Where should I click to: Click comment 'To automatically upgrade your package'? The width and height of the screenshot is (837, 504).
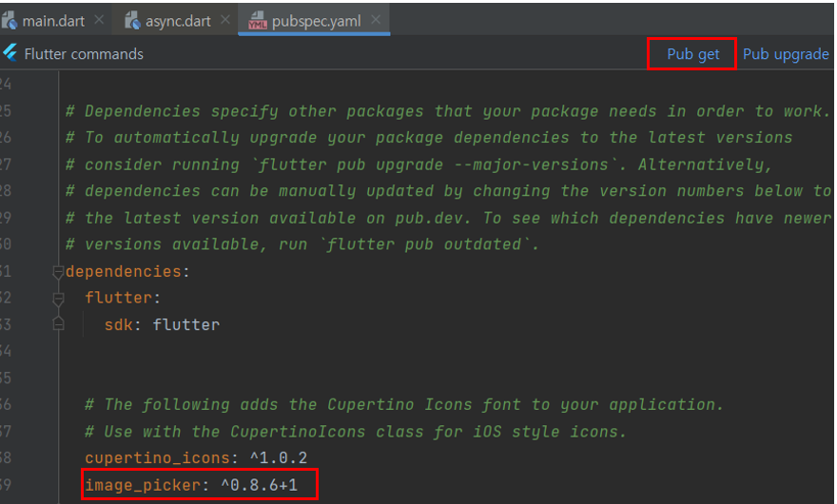tap(429, 138)
